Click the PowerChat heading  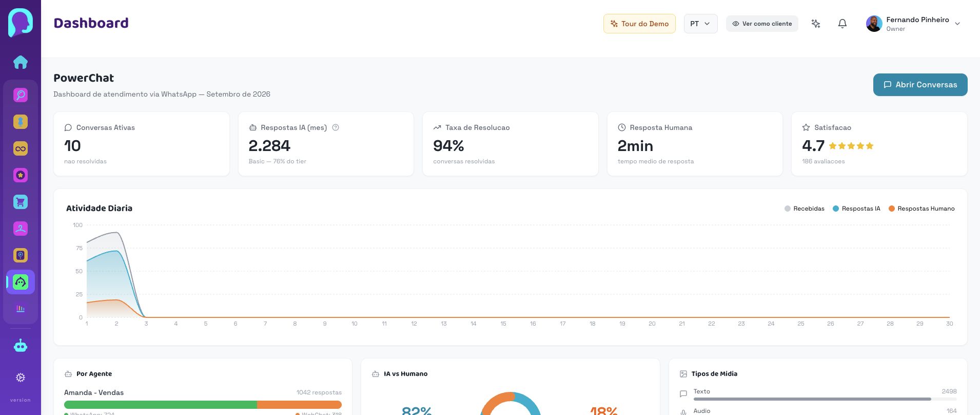[x=84, y=78]
